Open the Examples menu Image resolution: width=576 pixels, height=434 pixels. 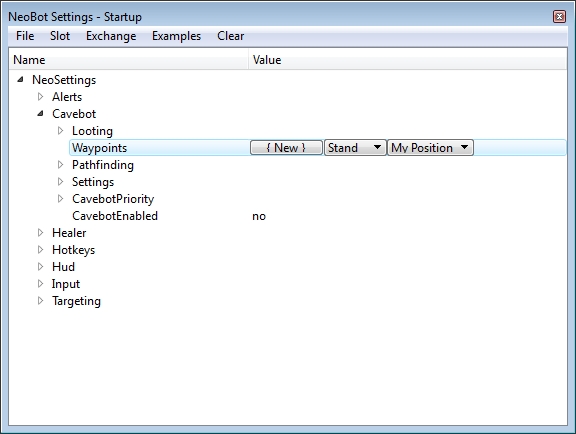(x=176, y=36)
